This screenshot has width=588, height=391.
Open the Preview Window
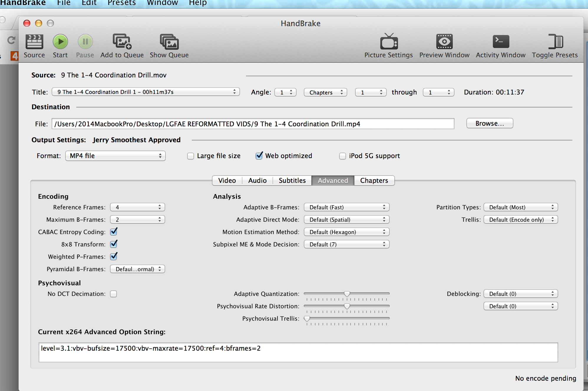click(x=444, y=42)
